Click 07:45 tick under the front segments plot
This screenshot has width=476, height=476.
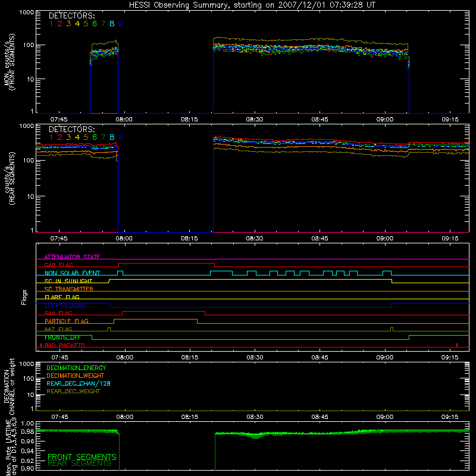tap(59, 120)
